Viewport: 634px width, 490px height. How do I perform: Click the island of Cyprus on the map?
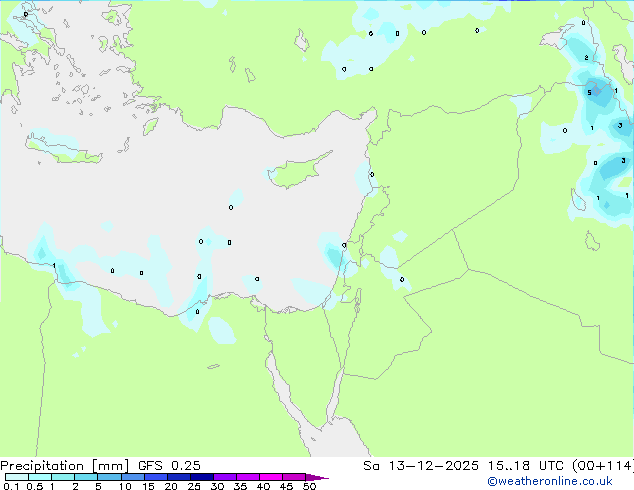(x=298, y=170)
